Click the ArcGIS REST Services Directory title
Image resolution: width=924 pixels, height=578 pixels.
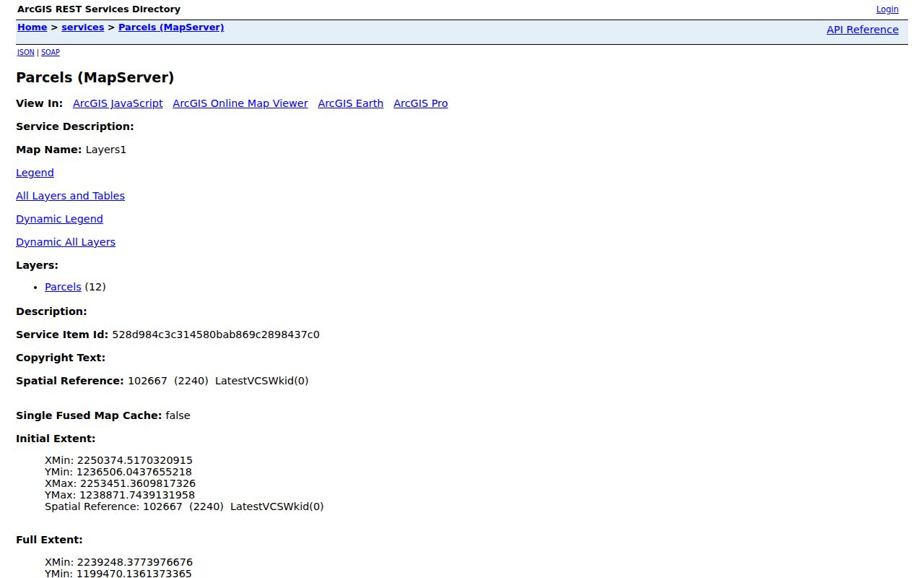pos(99,9)
